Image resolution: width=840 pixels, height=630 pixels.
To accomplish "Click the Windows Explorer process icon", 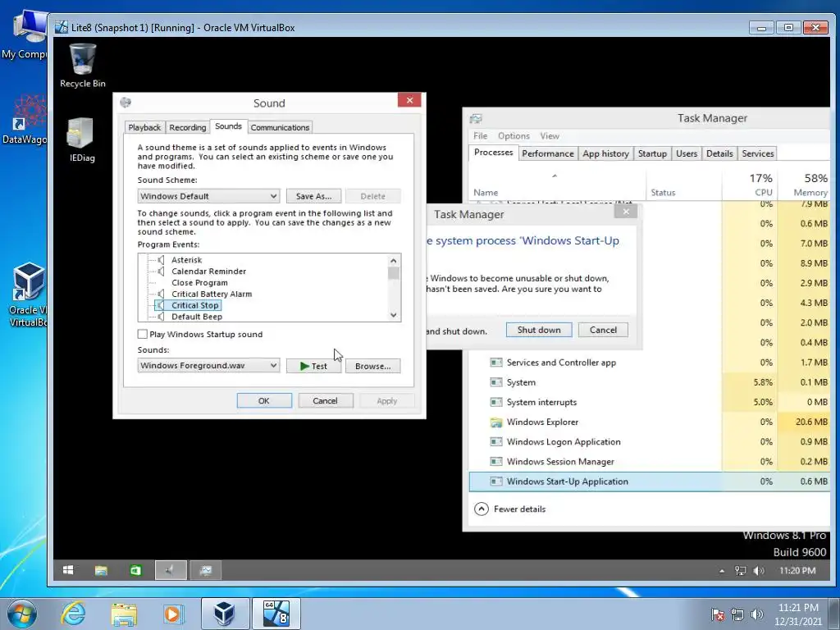I will point(496,422).
